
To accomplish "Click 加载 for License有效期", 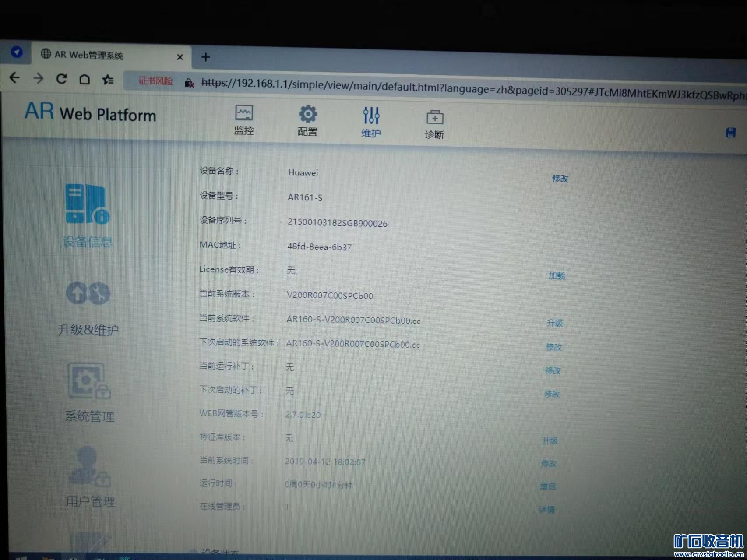I will pyautogui.click(x=557, y=276).
